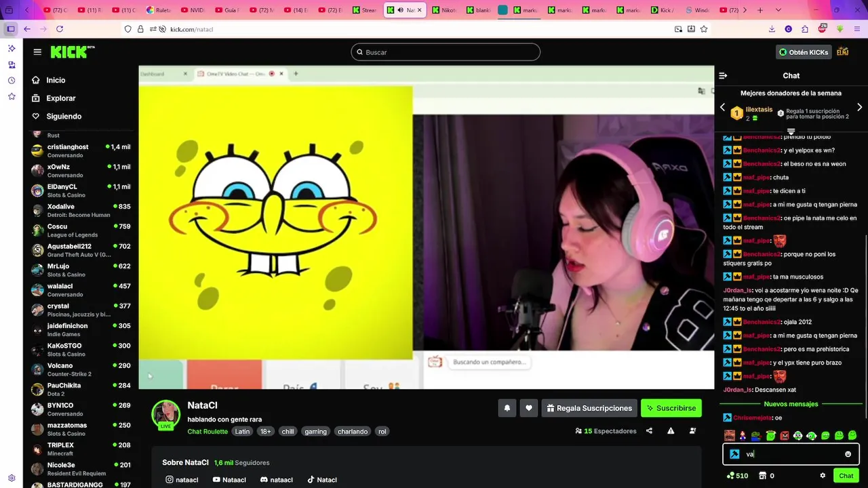Toggle the heart follow button
This screenshot has height=488, width=868.
coord(528,408)
